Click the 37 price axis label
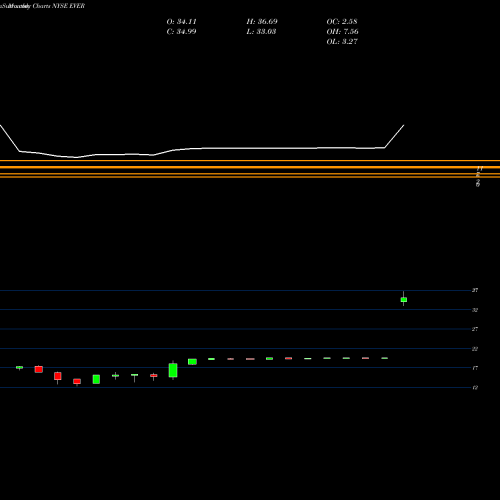 pyautogui.click(x=475, y=290)
